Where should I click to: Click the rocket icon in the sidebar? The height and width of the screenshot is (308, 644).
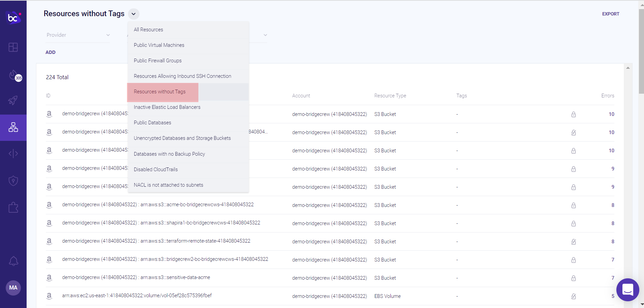point(13,100)
